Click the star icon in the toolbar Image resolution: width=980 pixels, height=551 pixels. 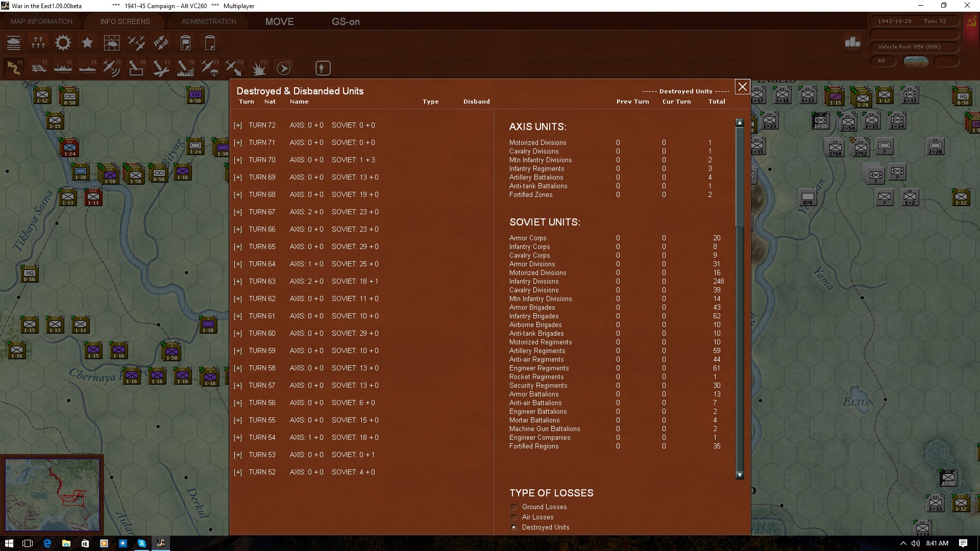click(87, 43)
